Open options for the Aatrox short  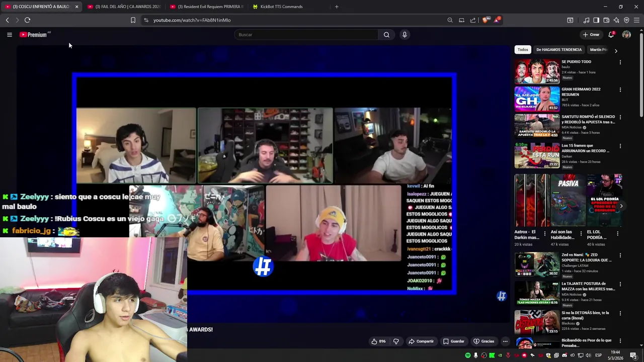(x=546, y=234)
